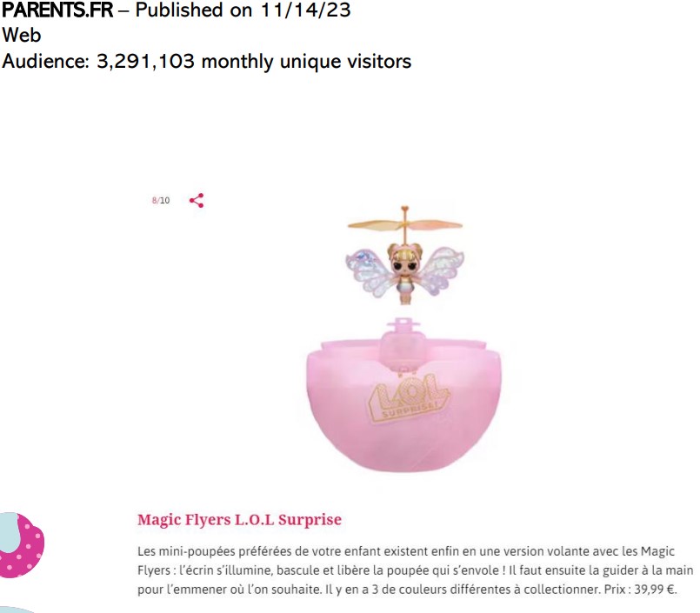Select the audience monthly visitors line
Image resolution: width=700 pixels, height=613 pixels.
(x=206, y=62)
